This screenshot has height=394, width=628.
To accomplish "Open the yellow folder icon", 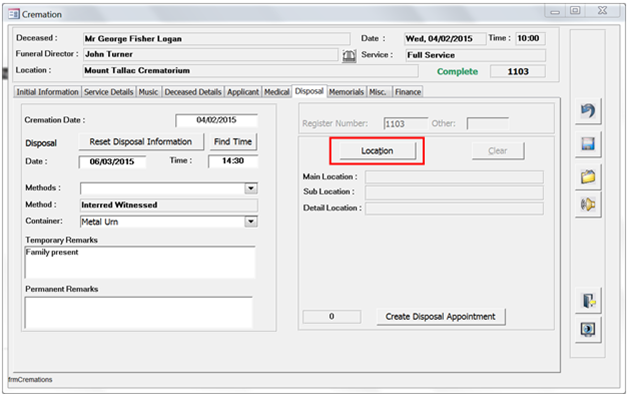I will pyautogui.click(x=588, y=177).
